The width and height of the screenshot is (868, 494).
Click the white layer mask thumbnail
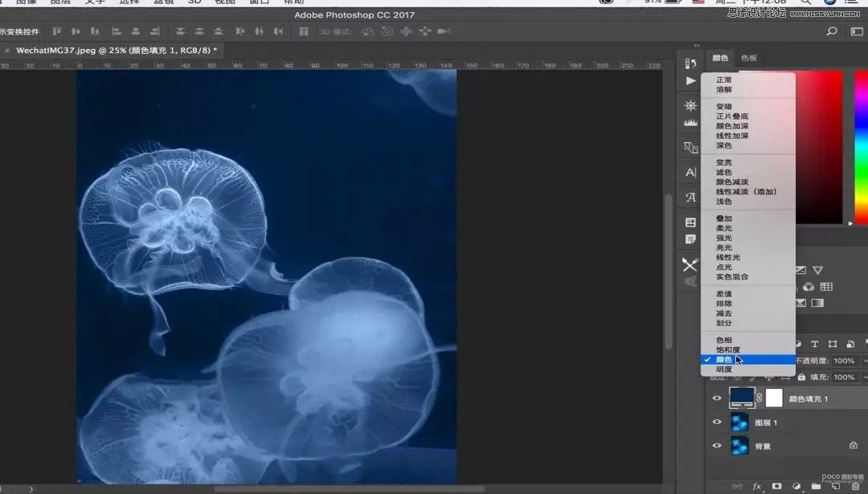click(x=774, y=398)
